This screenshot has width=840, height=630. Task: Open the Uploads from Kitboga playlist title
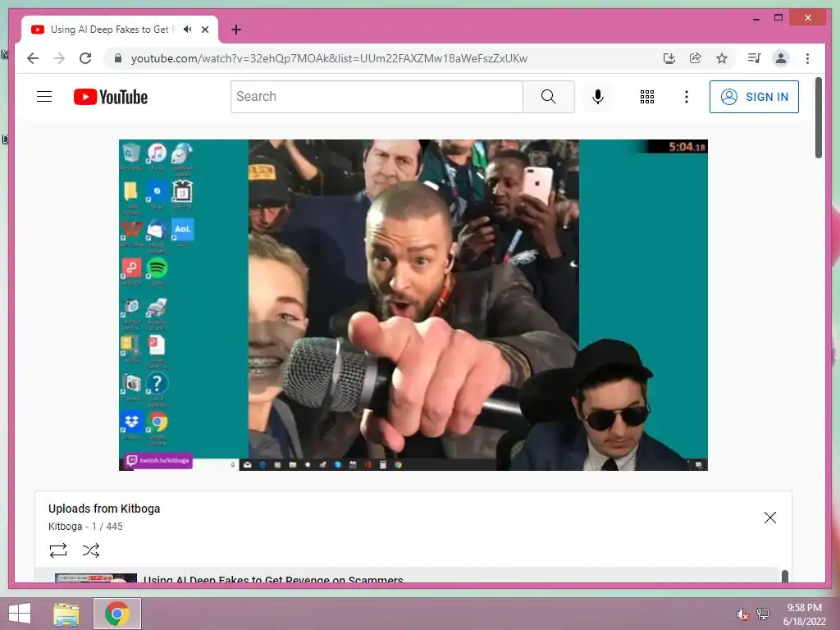point(104,509)
